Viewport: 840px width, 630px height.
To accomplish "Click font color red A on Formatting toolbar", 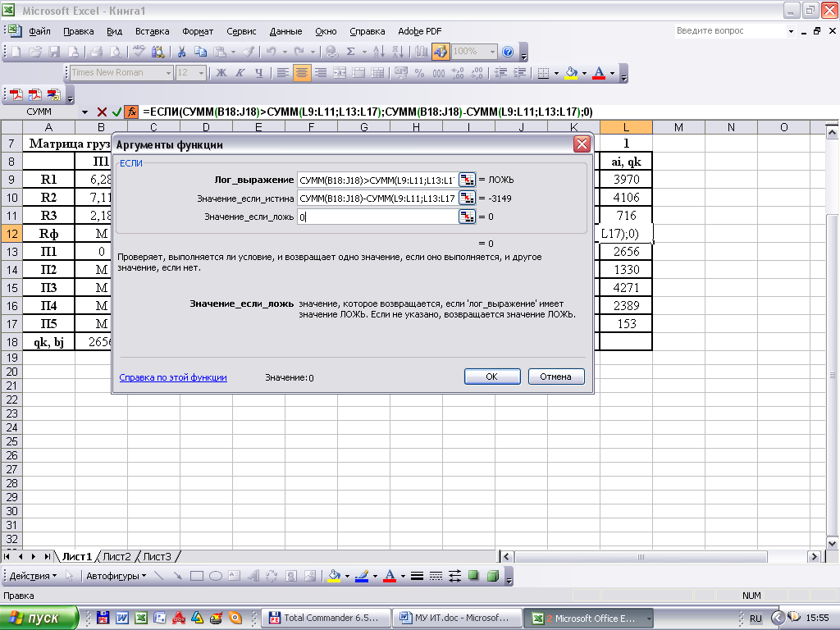I will pyautogui.click(x=599, y=73).
